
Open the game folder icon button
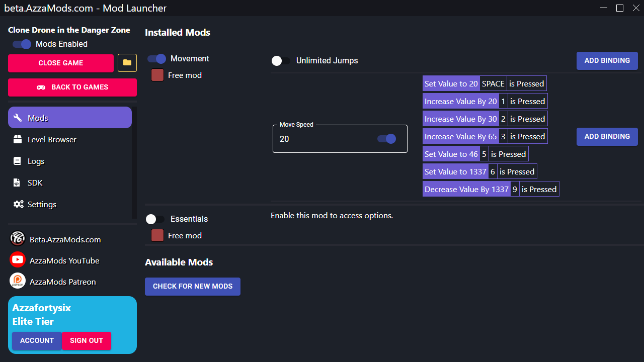(127, 63)
